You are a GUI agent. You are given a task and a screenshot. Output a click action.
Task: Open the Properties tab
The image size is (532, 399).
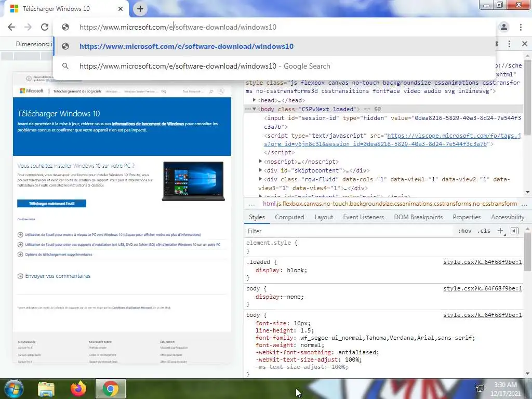click(467, 217)
